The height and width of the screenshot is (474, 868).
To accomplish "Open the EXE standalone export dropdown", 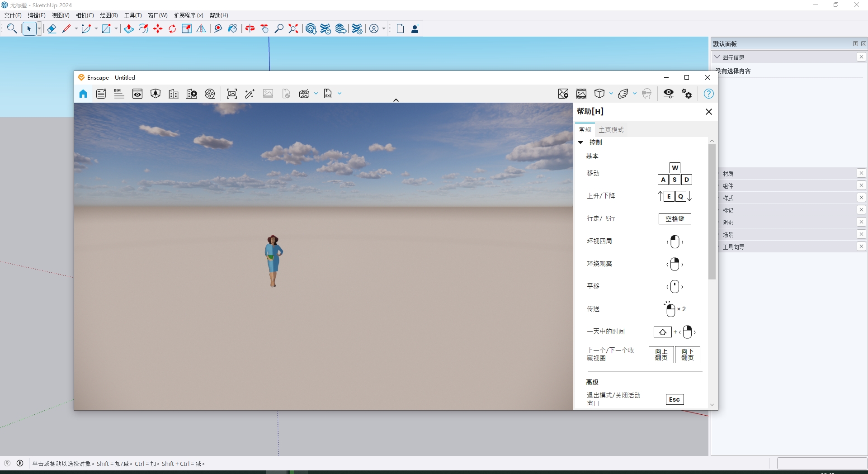I will (x=340, y=94).
